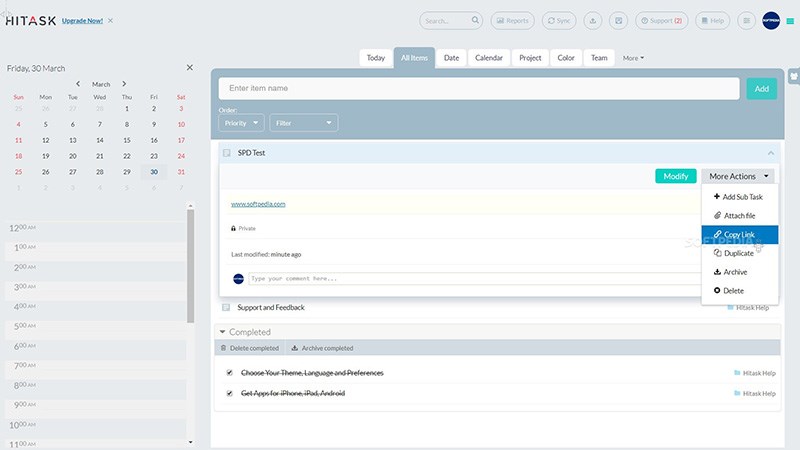Check the Support and Feedback checkbox
Viewport: 800px width, 450px height.
226,307
